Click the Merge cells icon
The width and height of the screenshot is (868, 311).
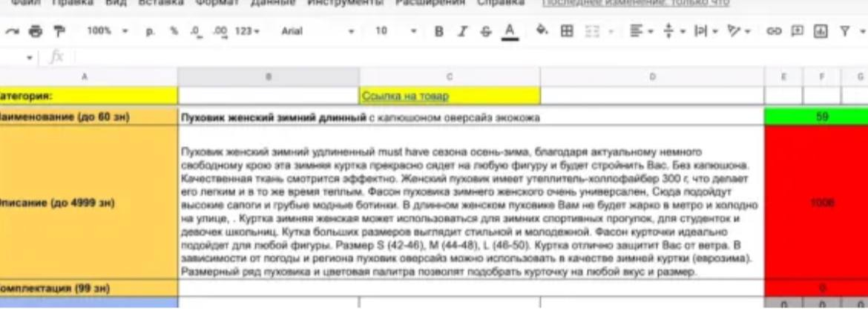click(x=592, y=31)
